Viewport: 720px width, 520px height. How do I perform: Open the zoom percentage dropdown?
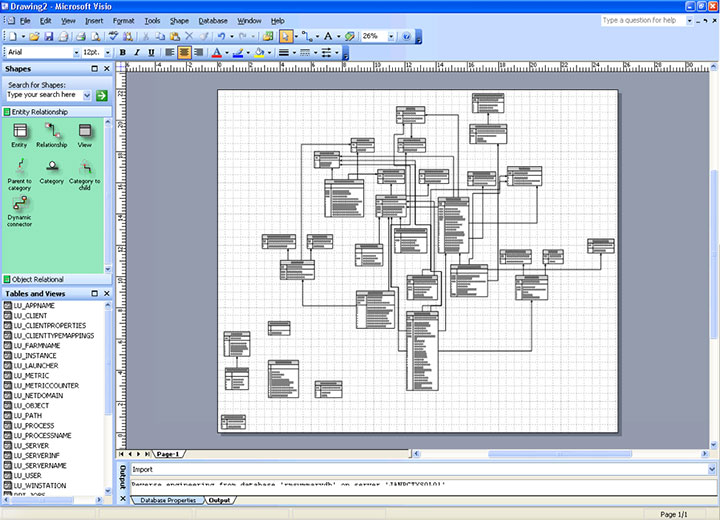click(x=393, y=36)
